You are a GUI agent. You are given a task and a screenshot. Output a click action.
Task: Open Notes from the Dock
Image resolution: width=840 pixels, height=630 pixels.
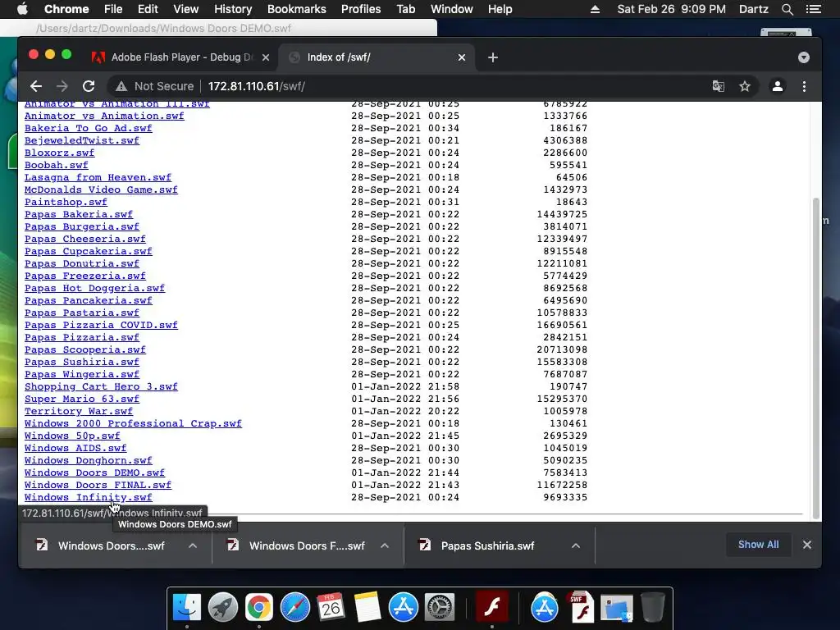(x=367, y=608)
